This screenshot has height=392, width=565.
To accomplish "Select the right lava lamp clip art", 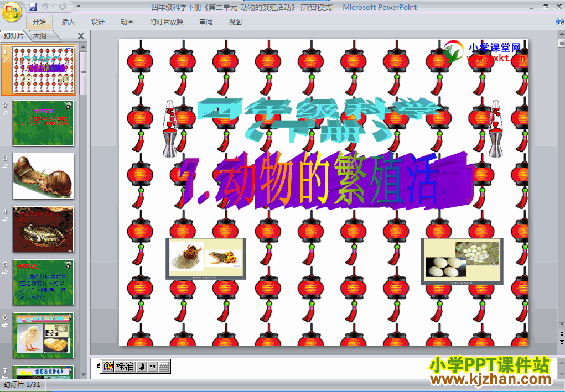I will (496, 128).
